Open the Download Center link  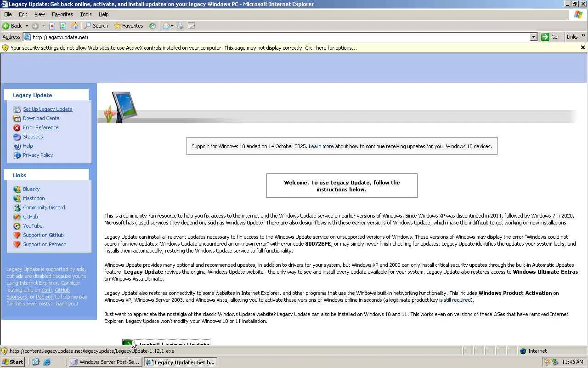42,118
